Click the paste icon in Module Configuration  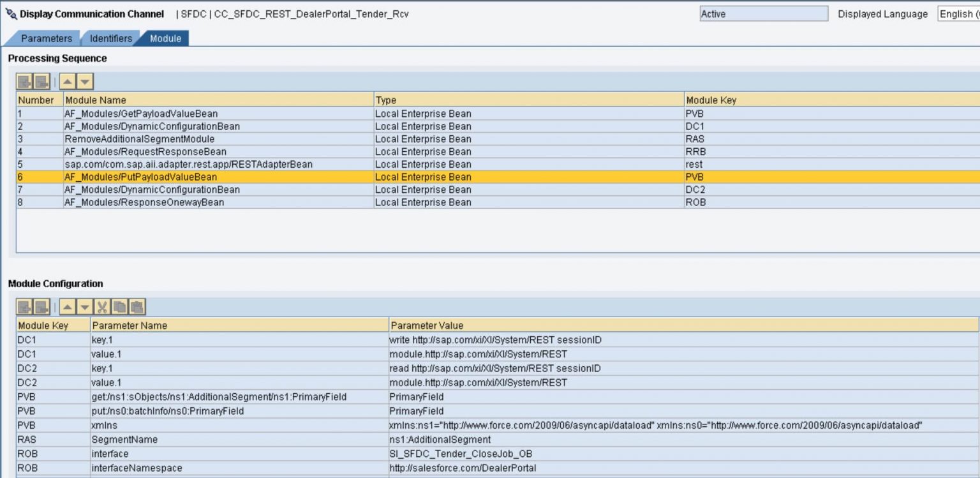click(x=137, y=307)
